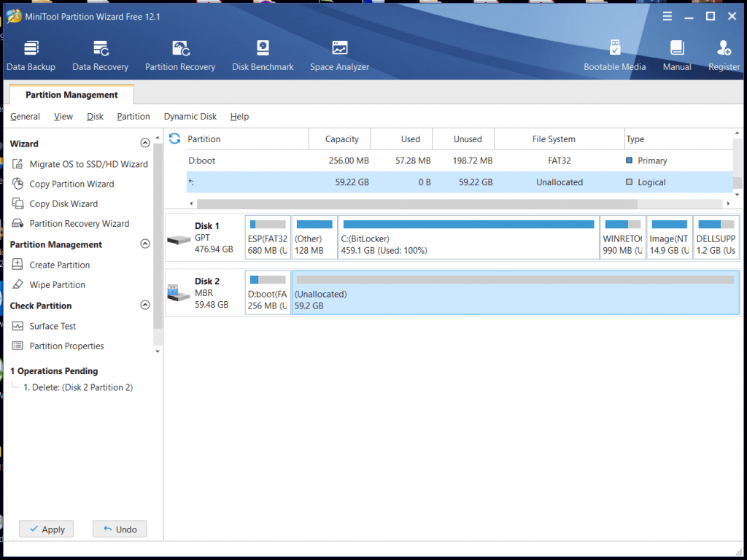Start the Disk Benchmark tool

tap(263, 56)
